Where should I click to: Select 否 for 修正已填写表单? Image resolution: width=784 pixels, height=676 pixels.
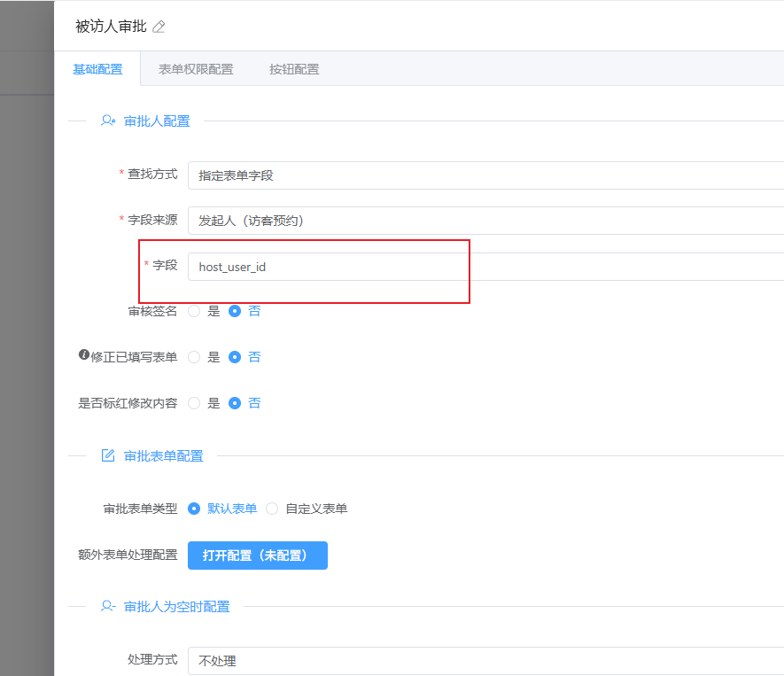(235, 357)
